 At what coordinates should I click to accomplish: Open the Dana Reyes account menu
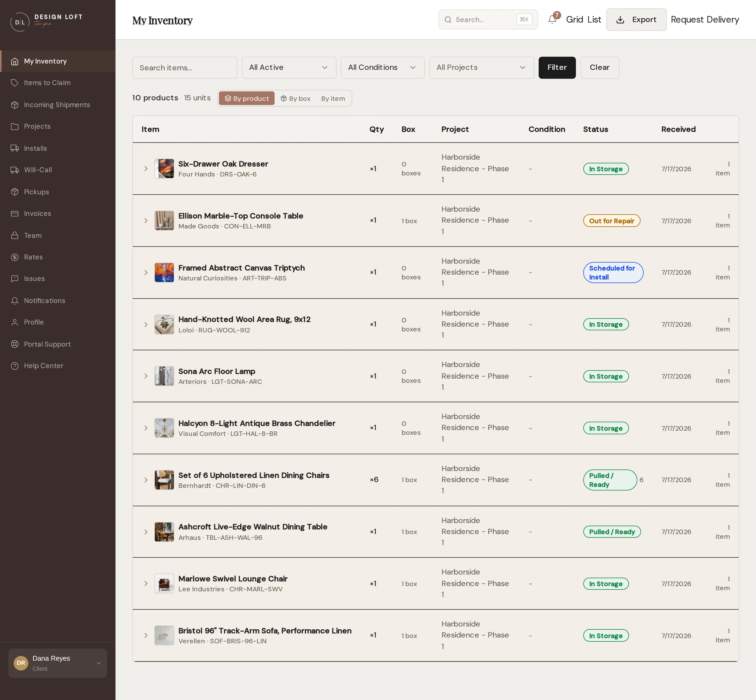(x=57, y=663)
